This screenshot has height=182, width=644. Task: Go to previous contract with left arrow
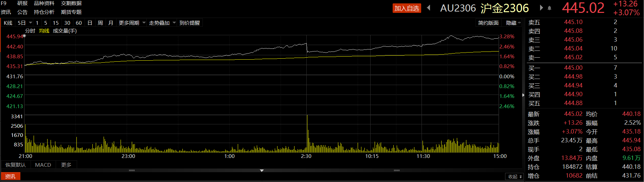[x=429, y=8]
